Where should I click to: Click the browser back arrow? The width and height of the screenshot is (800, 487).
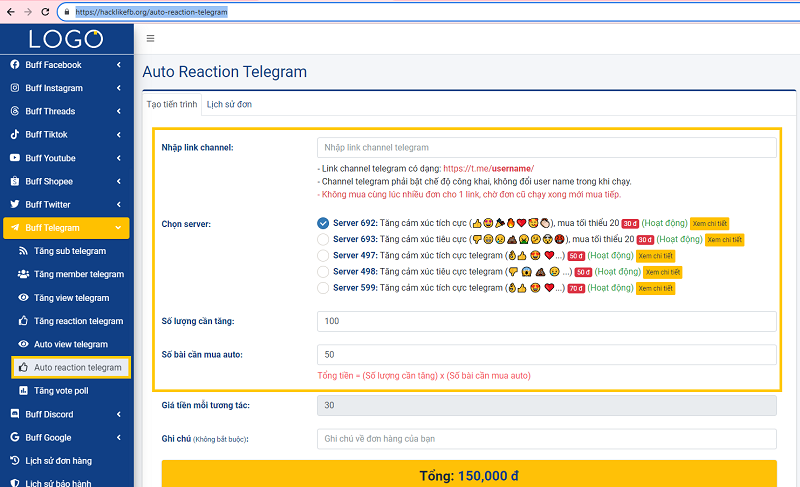[10, 12]
